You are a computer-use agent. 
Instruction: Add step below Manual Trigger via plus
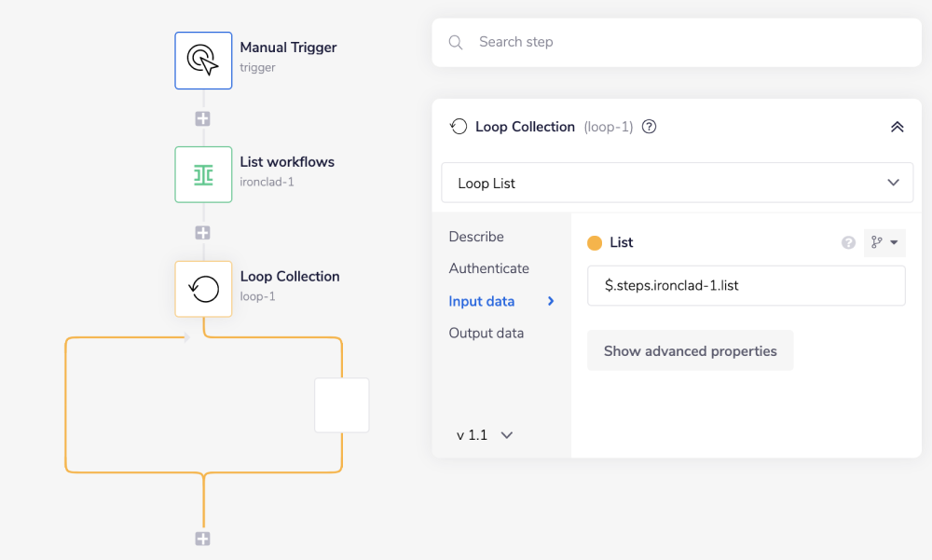pos(202,118)
